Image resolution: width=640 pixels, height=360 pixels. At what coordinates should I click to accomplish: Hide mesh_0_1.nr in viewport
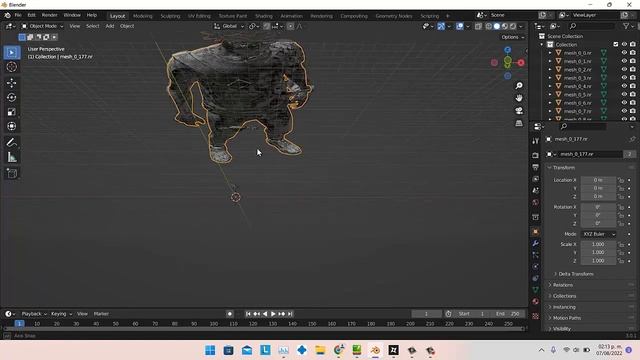[x=624, y=61]
